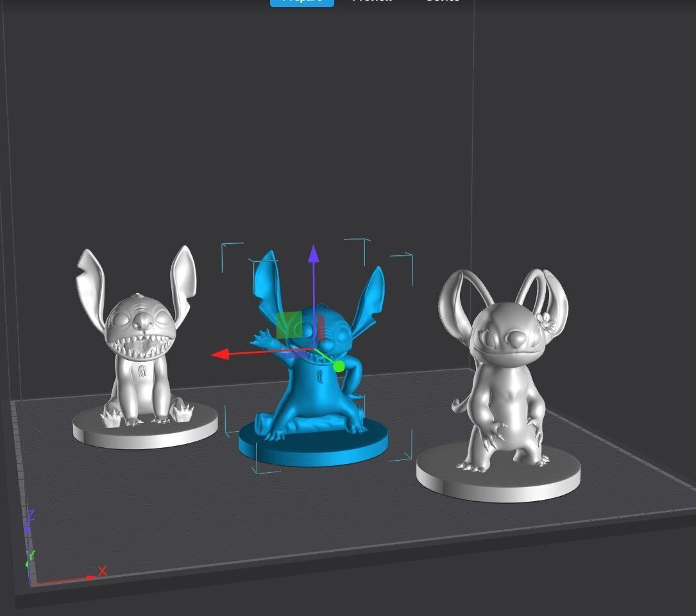This screenshot has width=696, height=616.
Task: Click the red X-axis arrow of the move gizmo
Action: tap(220, 354)
